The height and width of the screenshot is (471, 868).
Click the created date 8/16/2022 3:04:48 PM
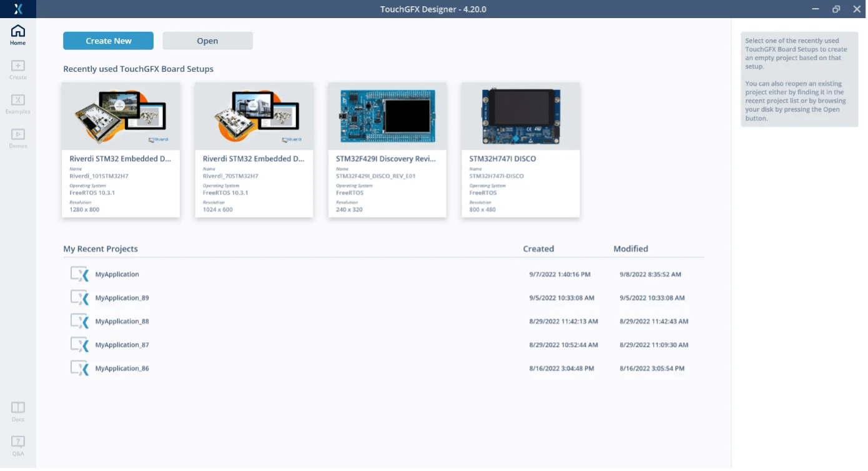[x=561, y=369]
